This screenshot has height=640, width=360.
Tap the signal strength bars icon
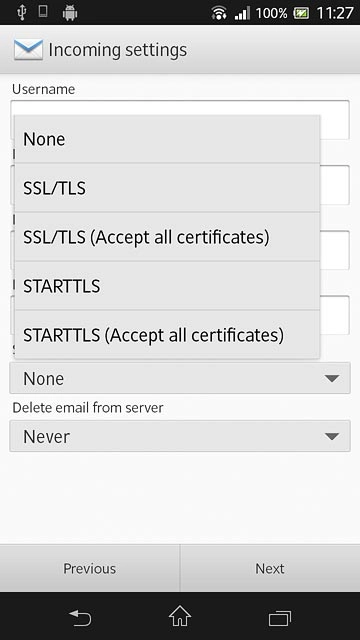coord(242,13)
